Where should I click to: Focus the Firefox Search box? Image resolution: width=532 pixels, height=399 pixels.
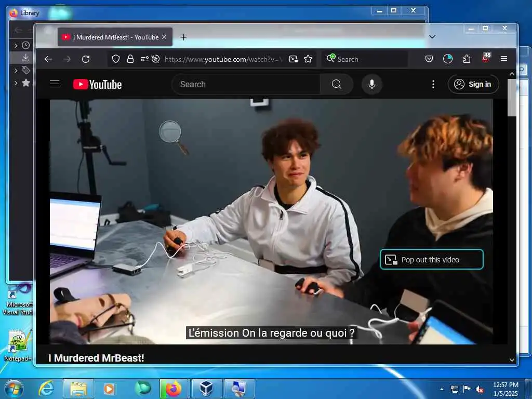tap(365, 59)
